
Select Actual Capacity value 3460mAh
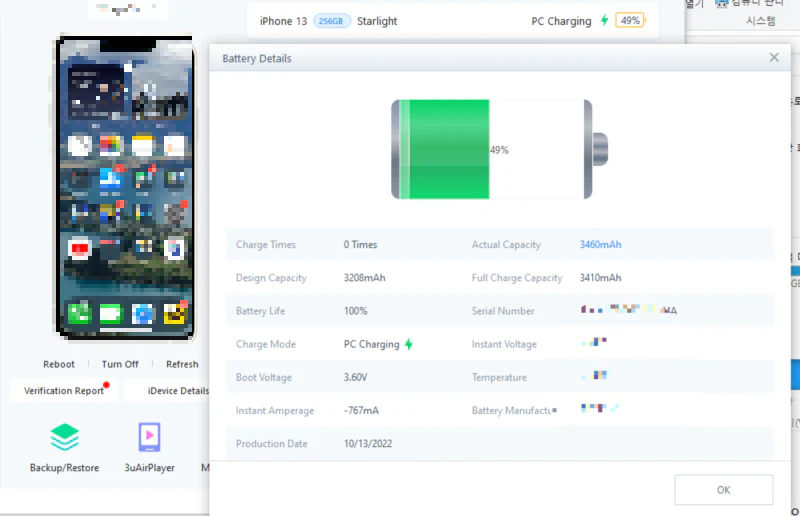click(x=601, y=244)
